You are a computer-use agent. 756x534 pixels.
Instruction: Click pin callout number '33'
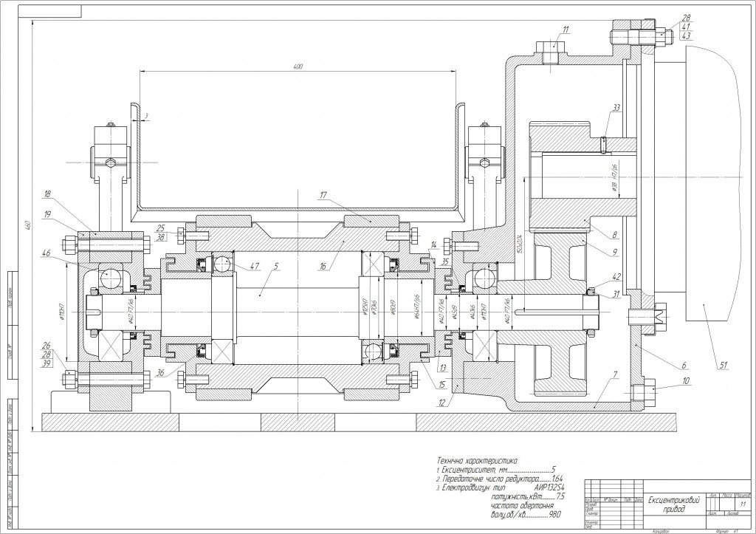click(616, 108)
